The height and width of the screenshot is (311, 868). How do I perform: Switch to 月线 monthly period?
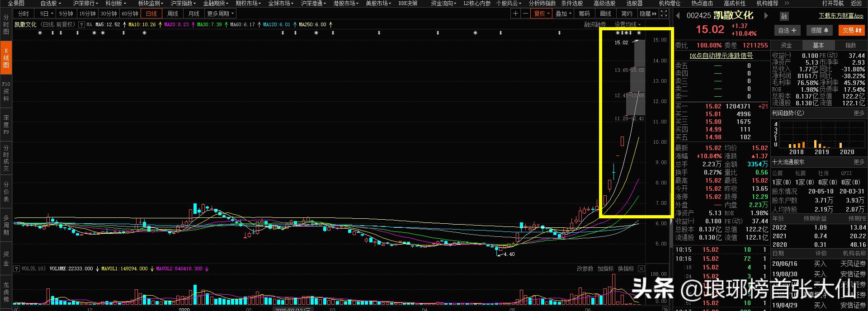[x=194, y=14]
